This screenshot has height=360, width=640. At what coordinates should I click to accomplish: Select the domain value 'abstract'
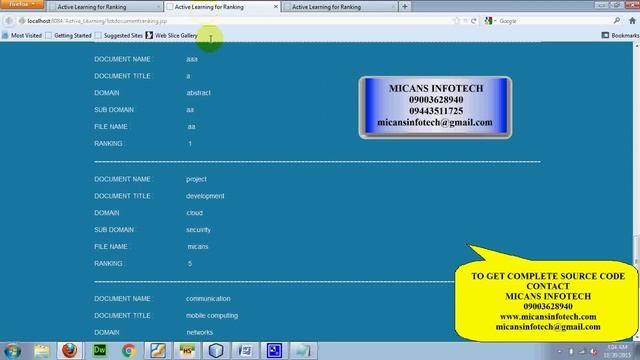tap(198, 93)
